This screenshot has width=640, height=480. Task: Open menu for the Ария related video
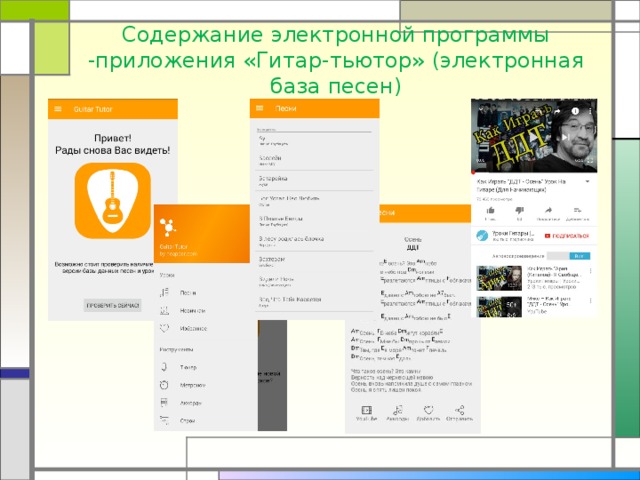pos(590,271)
